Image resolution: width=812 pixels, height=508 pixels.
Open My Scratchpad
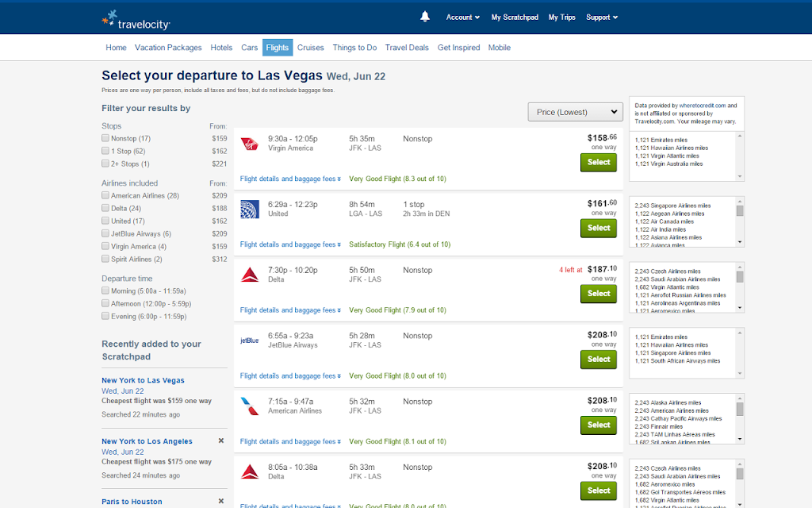[515, 17]
